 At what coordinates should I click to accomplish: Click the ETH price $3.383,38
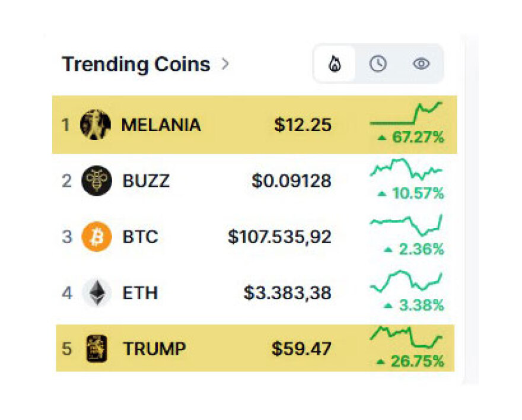tap(288, 293)
